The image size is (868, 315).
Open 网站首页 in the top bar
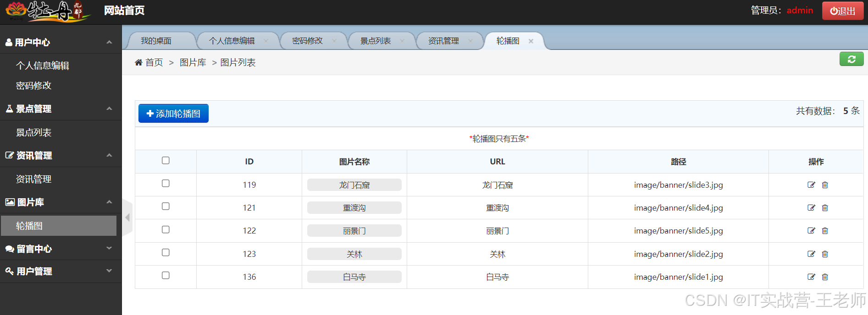[x=124, y=11]
